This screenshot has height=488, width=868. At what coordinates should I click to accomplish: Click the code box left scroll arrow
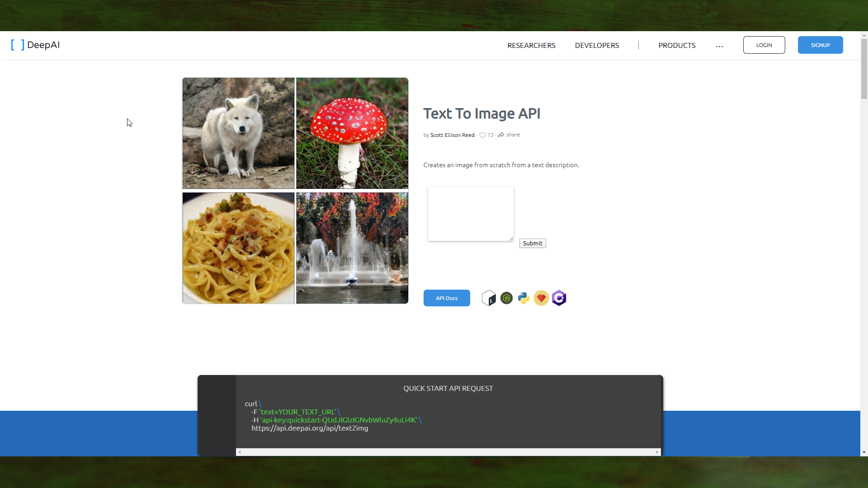(x=240, y=452)
